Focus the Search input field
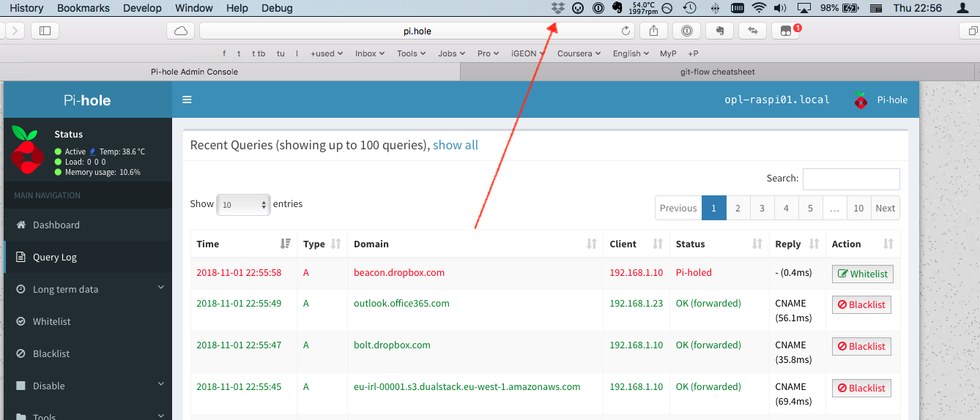The height and width of the screenshot is (420, 980). [851, 179]
